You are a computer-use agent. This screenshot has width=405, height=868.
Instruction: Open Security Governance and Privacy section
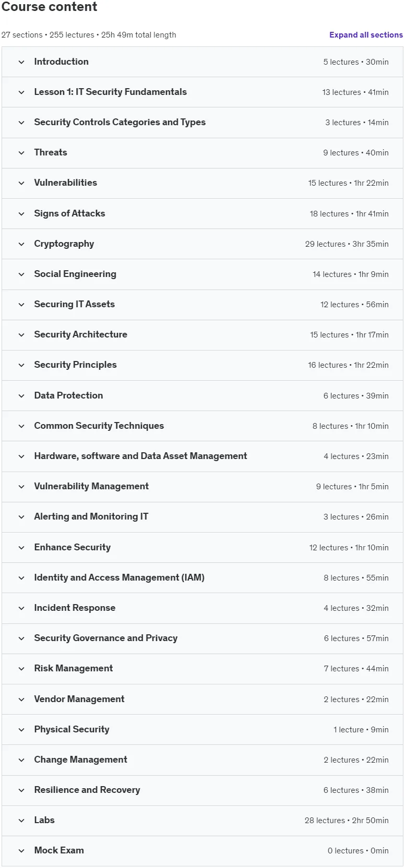point(202,638)
